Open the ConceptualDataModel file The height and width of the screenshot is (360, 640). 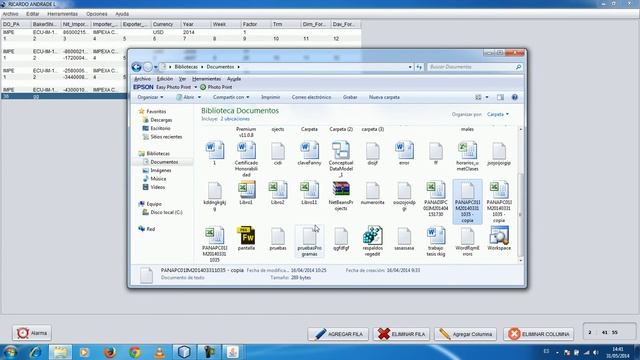pyautogui.click(x=341, y=159)
